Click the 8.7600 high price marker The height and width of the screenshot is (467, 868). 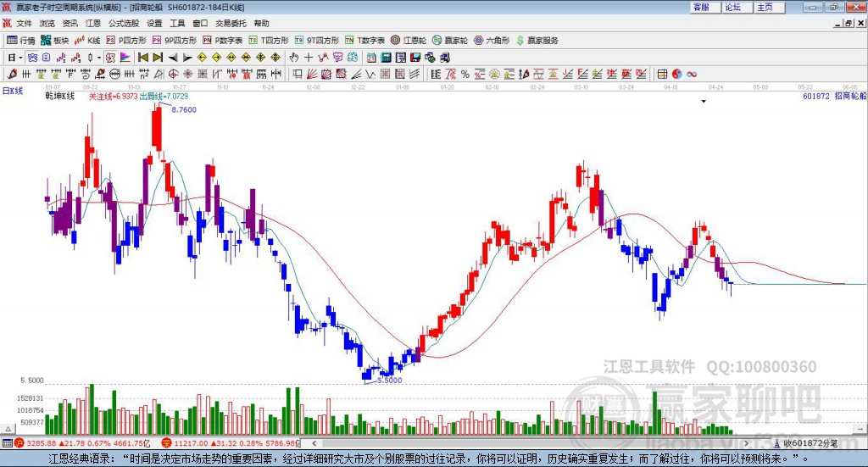(x=184, y=109)
